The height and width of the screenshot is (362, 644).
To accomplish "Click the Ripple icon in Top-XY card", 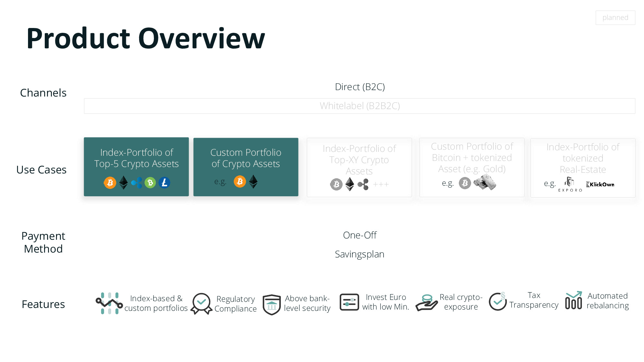I will click(x=363, y=185).
